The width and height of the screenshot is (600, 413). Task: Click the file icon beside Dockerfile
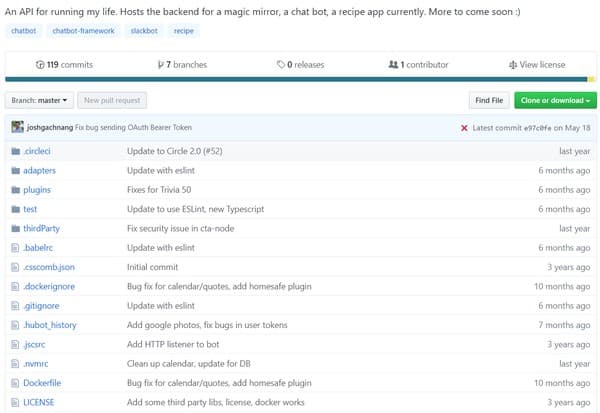[x=15, y=383]
